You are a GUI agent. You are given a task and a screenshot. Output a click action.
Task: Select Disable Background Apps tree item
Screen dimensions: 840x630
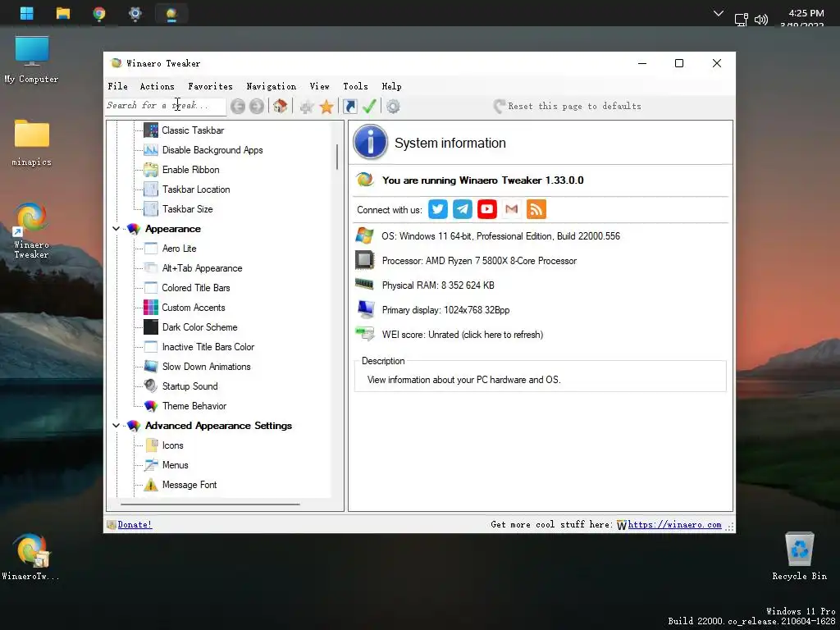tap(212, 150)
